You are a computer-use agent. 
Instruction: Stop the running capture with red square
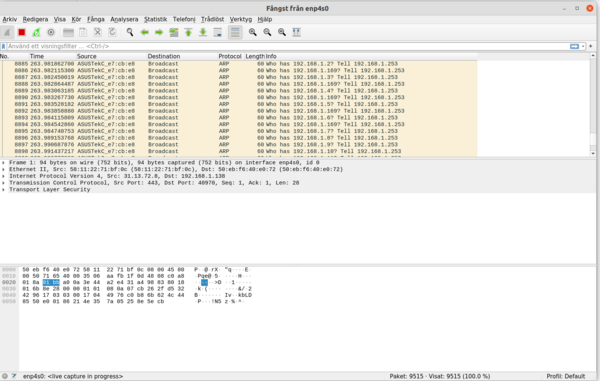coord(22,33)
